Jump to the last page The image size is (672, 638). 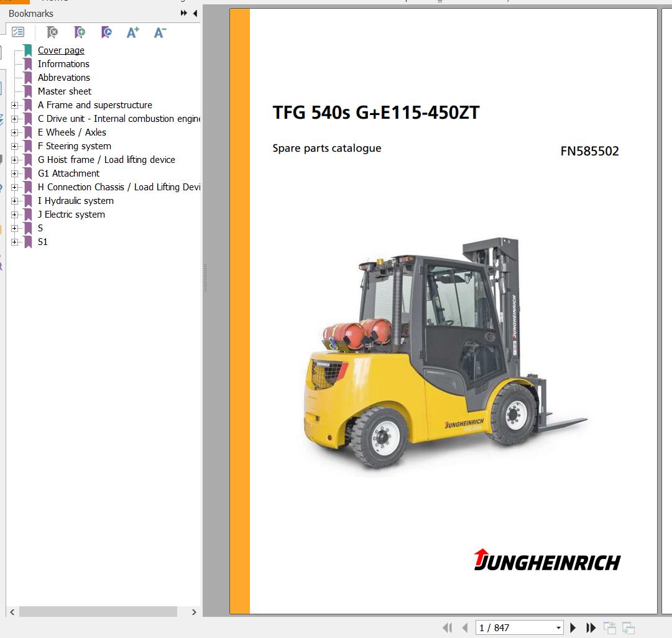(x=591, y=628)
